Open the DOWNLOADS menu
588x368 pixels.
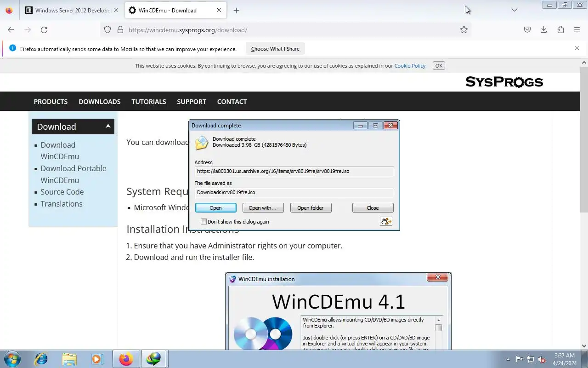click(100, 102)
